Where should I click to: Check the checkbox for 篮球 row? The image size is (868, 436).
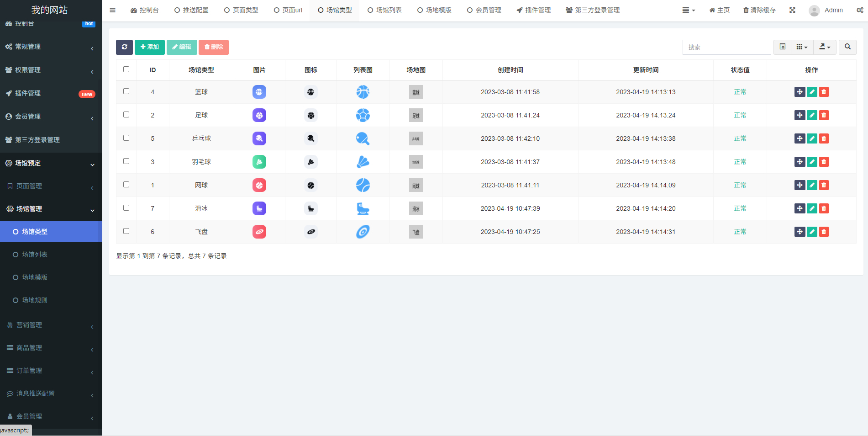(x=126, y=91)
